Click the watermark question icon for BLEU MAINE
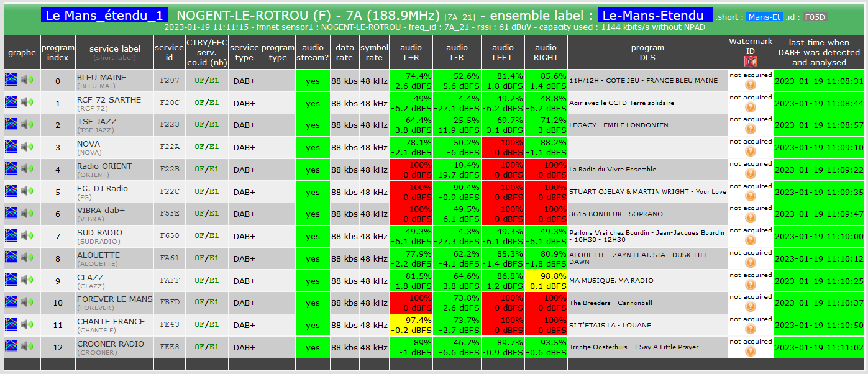The image size is (868, 374). pyautogui.click(x=751, y=85)
